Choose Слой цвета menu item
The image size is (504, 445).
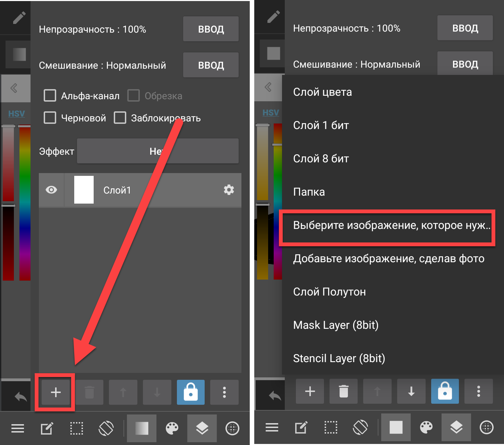coord(393,92)
